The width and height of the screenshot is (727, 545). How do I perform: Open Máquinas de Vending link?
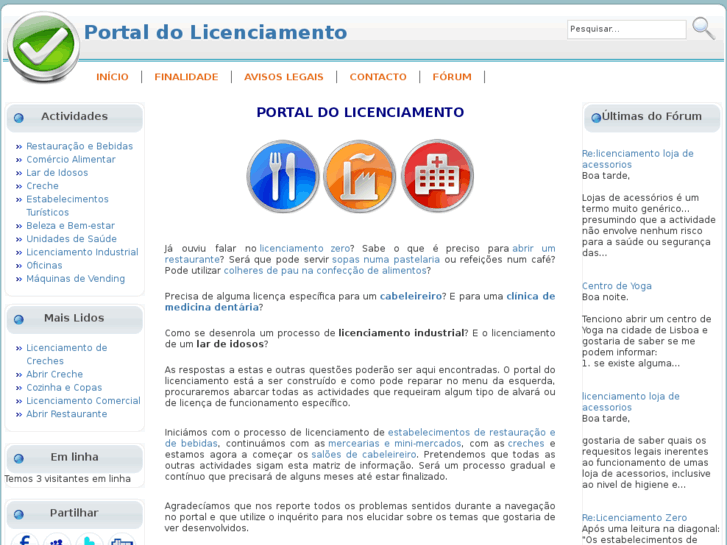76,279
